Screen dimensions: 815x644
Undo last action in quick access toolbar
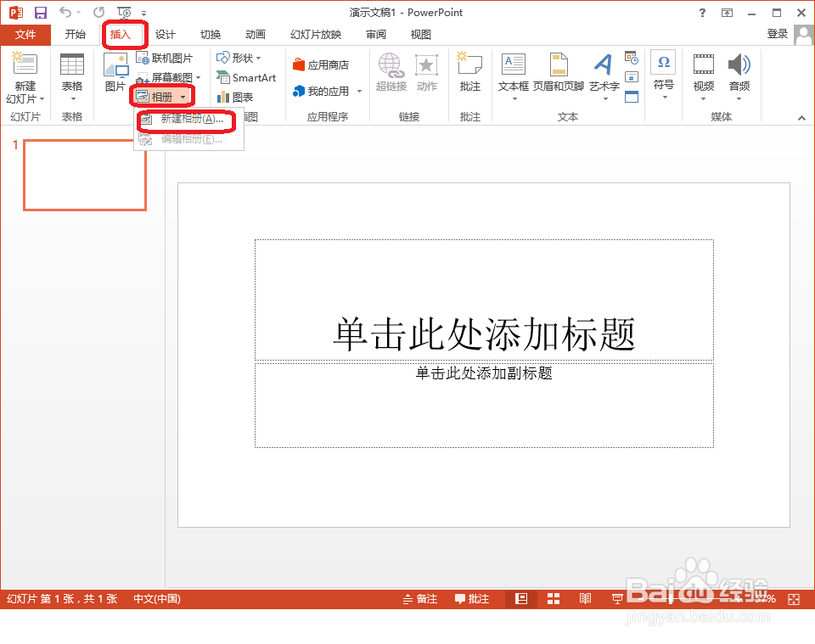65,12
